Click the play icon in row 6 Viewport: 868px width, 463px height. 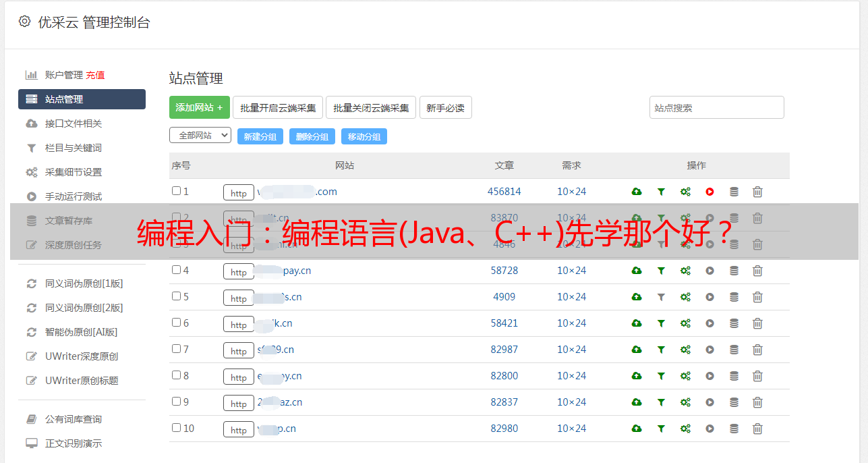710,323
